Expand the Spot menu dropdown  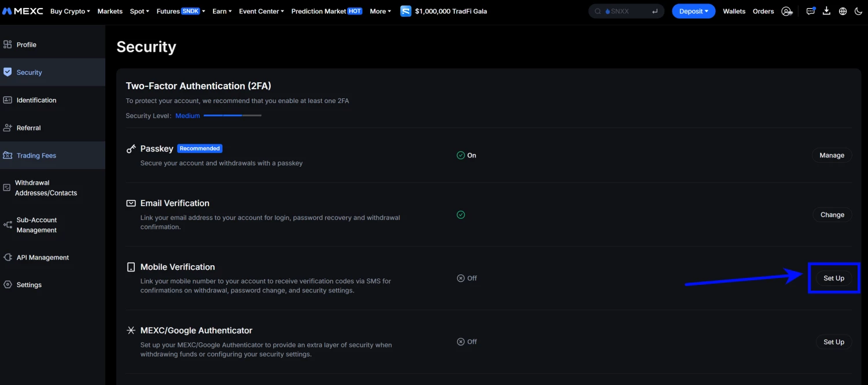point(139,11)
